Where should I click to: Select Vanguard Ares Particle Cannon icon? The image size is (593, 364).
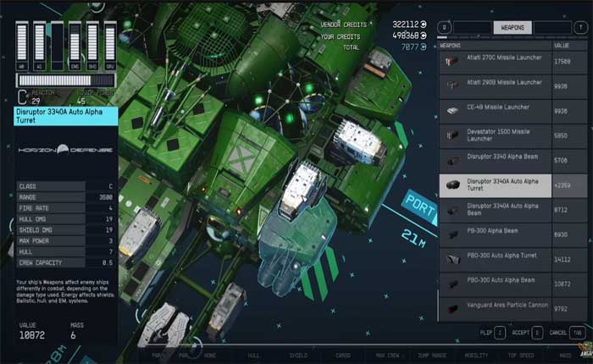[451, 306]
